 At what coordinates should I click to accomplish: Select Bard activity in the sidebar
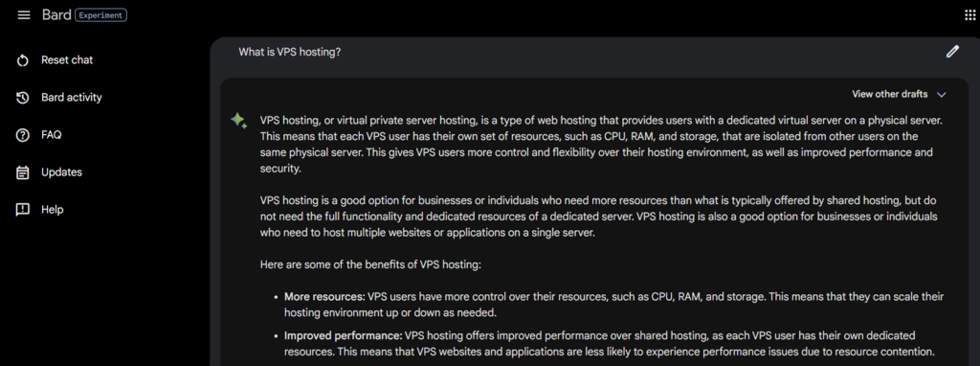tap(71, 98)
